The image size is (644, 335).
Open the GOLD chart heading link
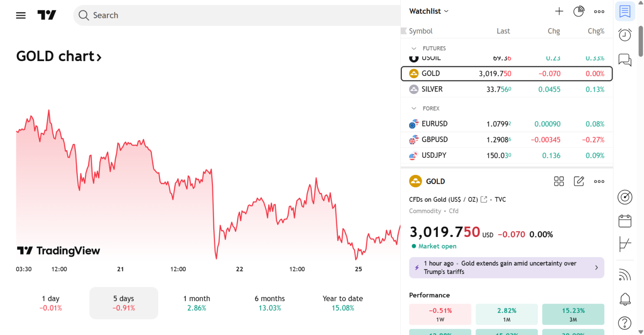(x=59, y=56)
